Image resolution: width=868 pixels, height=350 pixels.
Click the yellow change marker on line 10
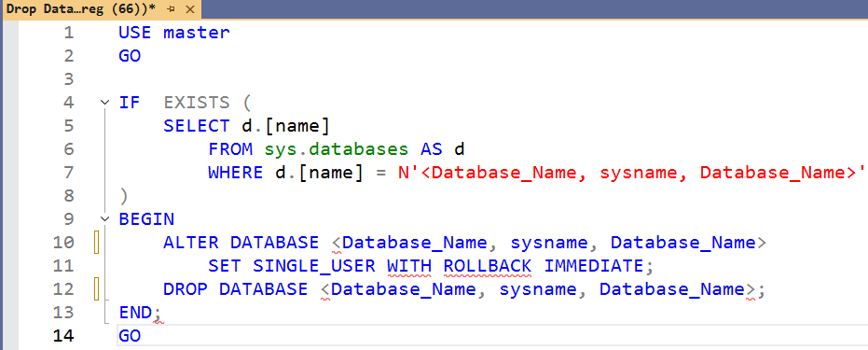click(x=96, y=243)
